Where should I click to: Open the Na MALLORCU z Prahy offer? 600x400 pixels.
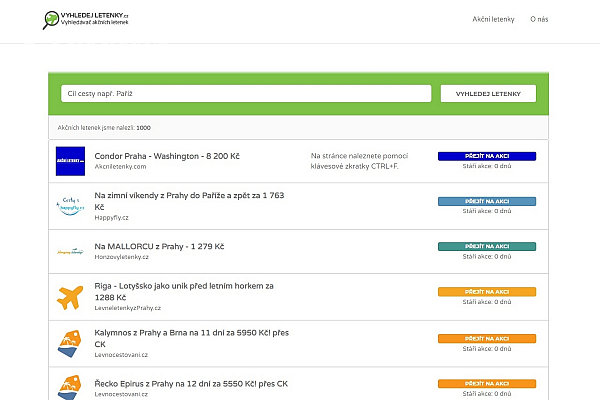pyautogui.click(x=159, y=247)
